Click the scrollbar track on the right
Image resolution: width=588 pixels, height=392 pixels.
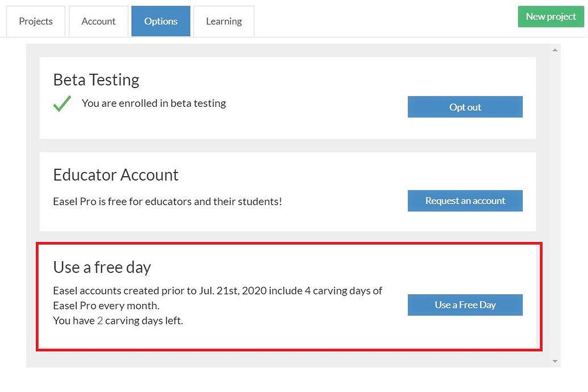(554, 205)
